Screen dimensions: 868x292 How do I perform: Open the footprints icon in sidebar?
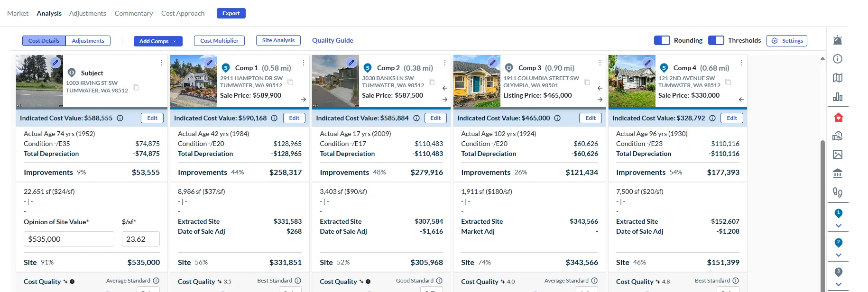click(838, 192)
